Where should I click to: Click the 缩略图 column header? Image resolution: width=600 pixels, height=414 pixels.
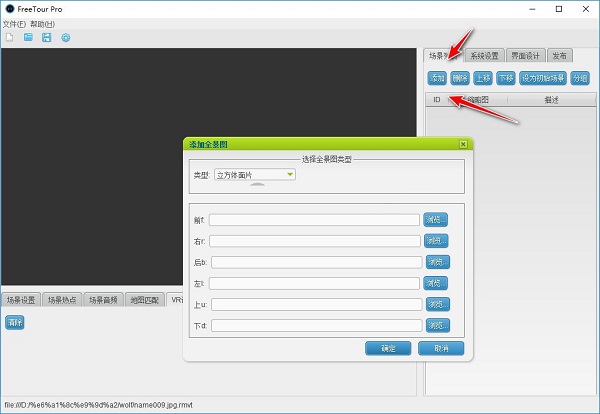478,100
